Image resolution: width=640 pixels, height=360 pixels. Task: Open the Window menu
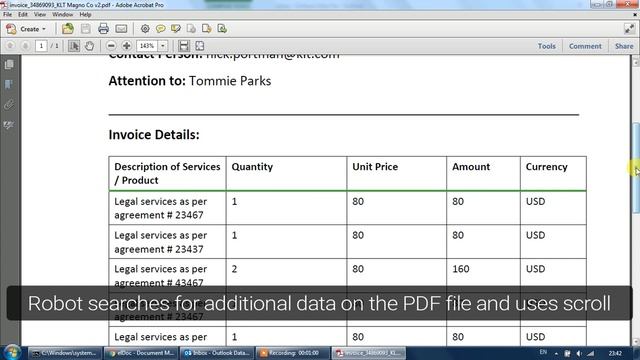coord(62,14)
